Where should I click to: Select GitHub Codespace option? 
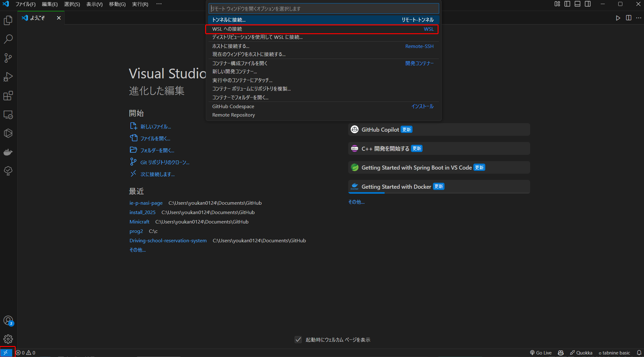click(323, 106)
